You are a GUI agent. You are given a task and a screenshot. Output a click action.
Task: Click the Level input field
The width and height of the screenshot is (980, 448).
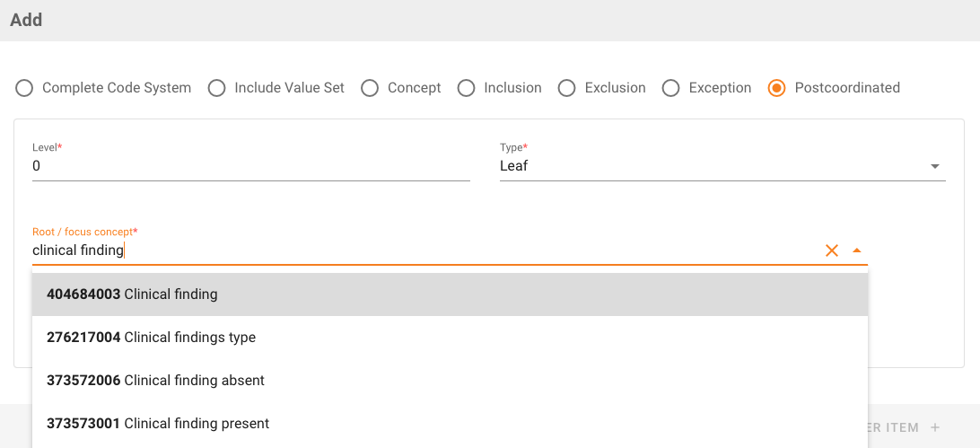pos(250,166)
